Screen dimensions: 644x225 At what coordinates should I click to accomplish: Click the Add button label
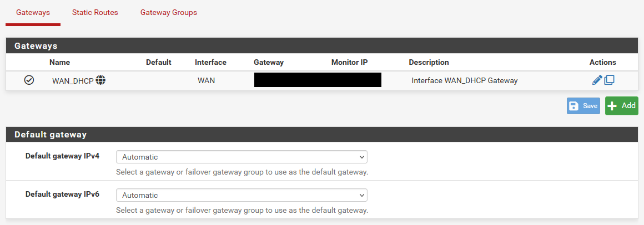pos(628,106)
